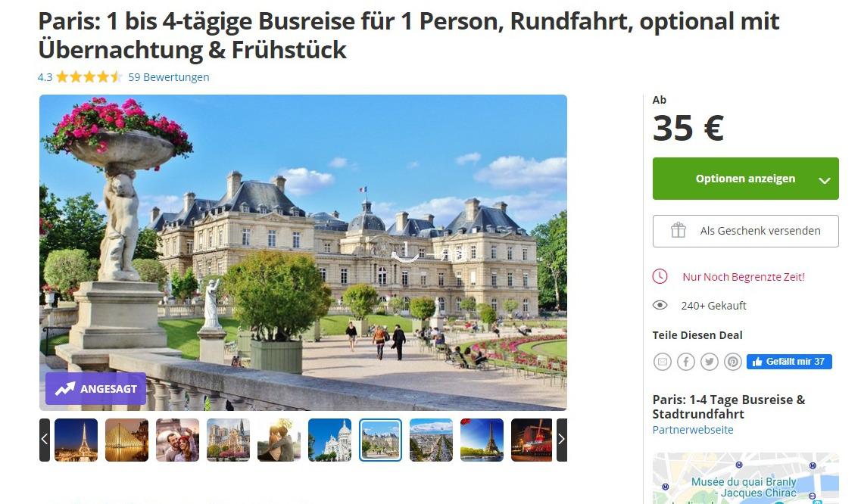Click the gift icon on Geschenk button
The image size is (861, 504).
[x=679, y=230]
